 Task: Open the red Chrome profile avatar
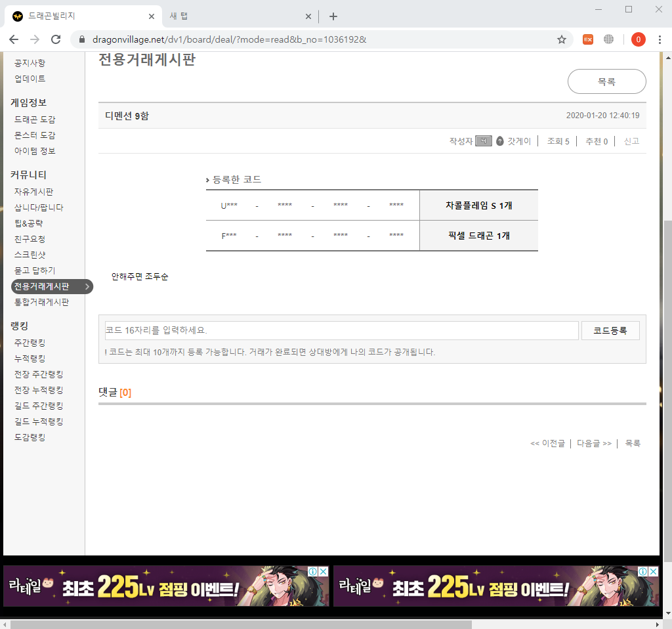(638, 39)
